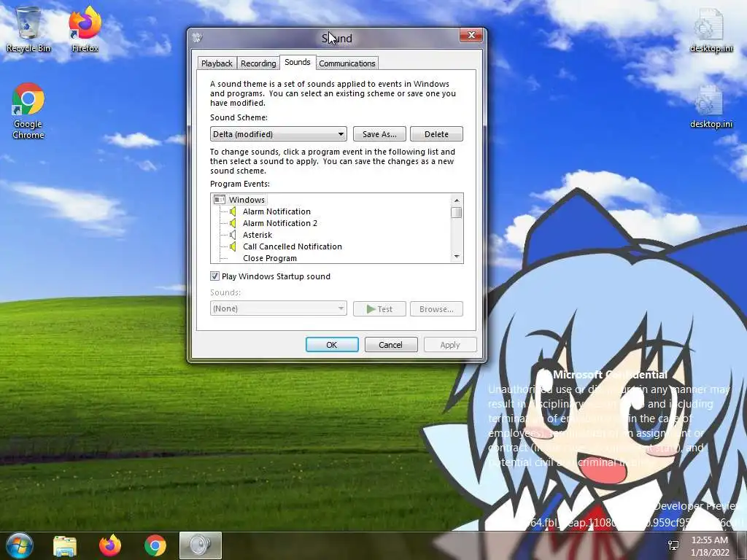Click the Apply button
The image size is (747, 560).
(450, 345)
